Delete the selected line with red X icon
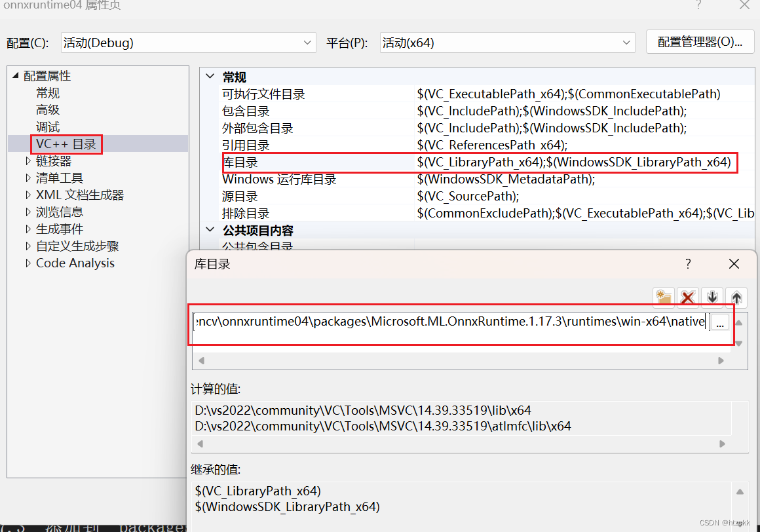The image size is (760, 532). coord(687,297)
